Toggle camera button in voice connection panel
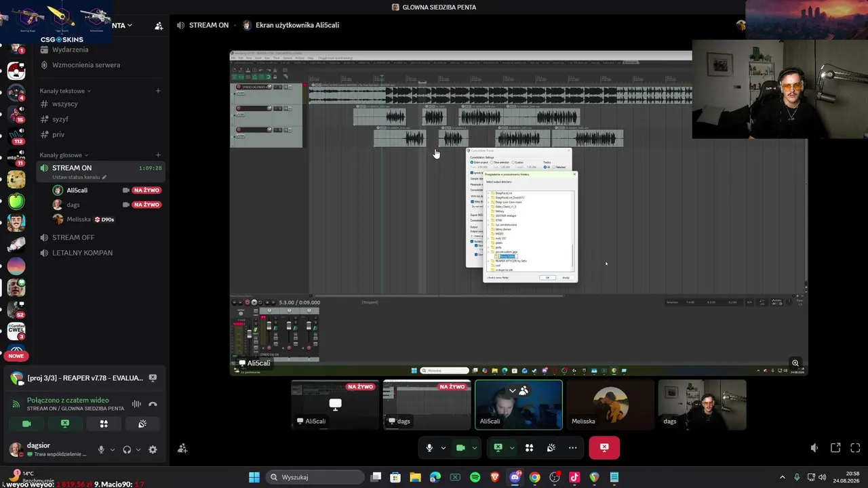 [26, 424]
